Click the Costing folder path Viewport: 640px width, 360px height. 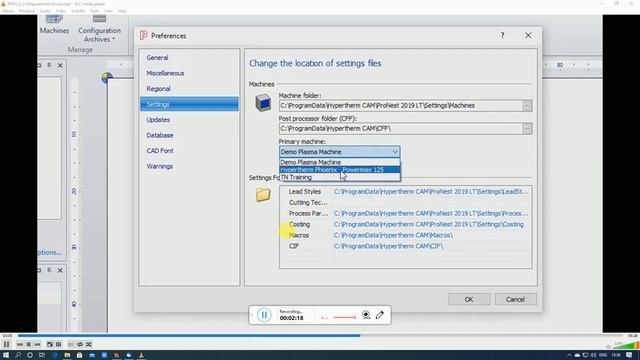click(429, 224)
